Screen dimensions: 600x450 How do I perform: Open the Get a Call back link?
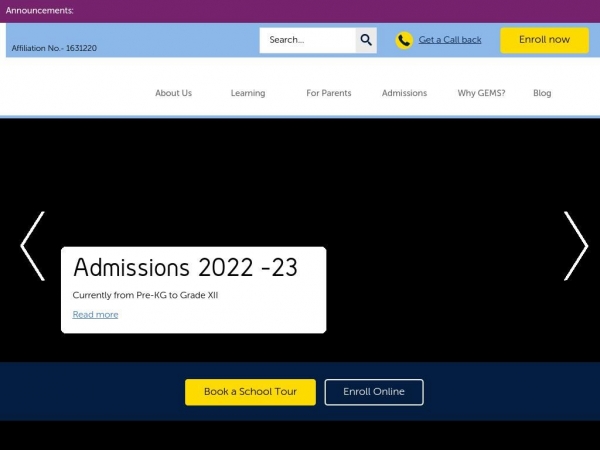[449, 40]
